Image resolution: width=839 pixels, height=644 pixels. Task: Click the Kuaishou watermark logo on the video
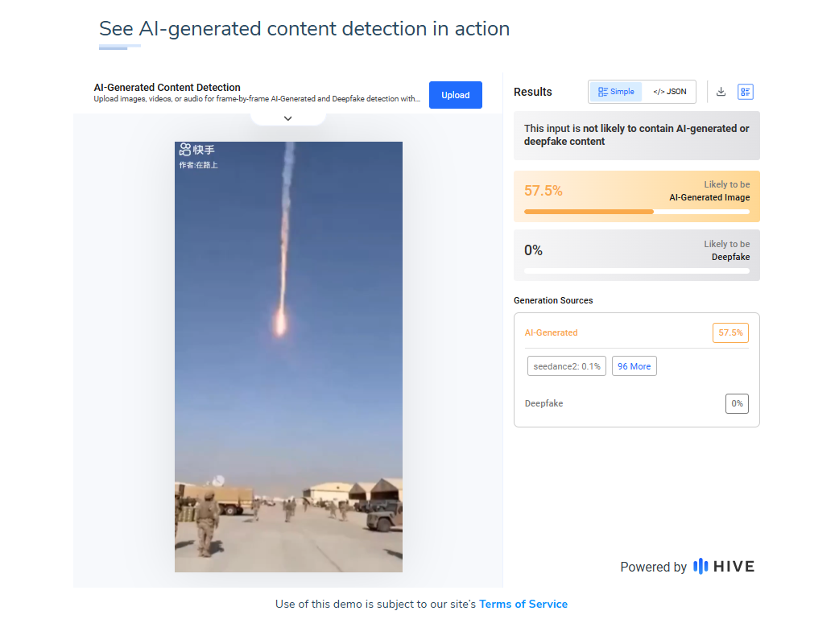click(197, 150)
